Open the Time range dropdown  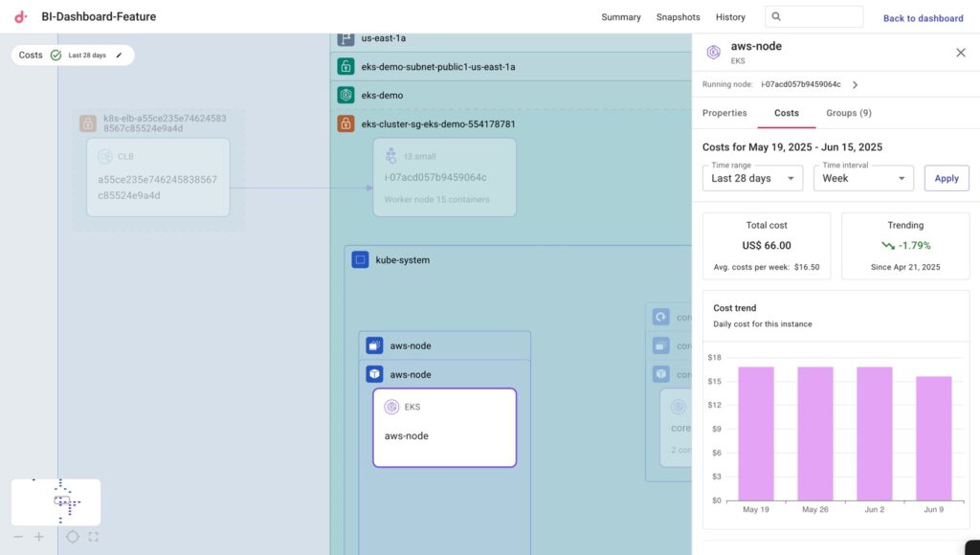[752, 178]
